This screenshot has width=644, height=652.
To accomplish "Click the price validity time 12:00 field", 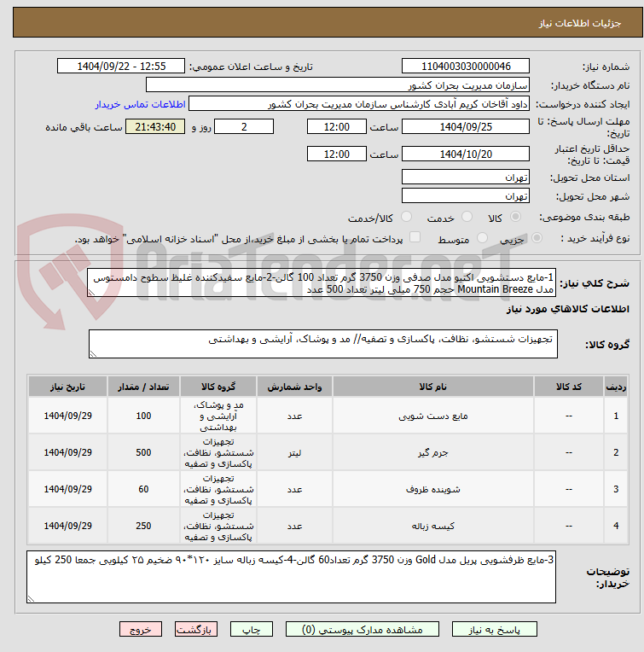I will pyautogui.click(x=337, y=154).
